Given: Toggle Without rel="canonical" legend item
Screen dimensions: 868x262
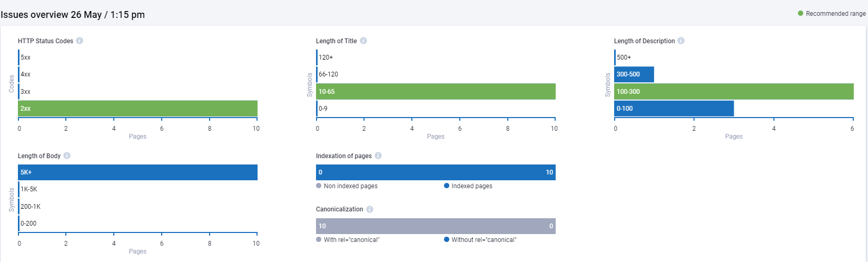Looking at the screenshot, I should pyautogui.click(x=480, y=240).
